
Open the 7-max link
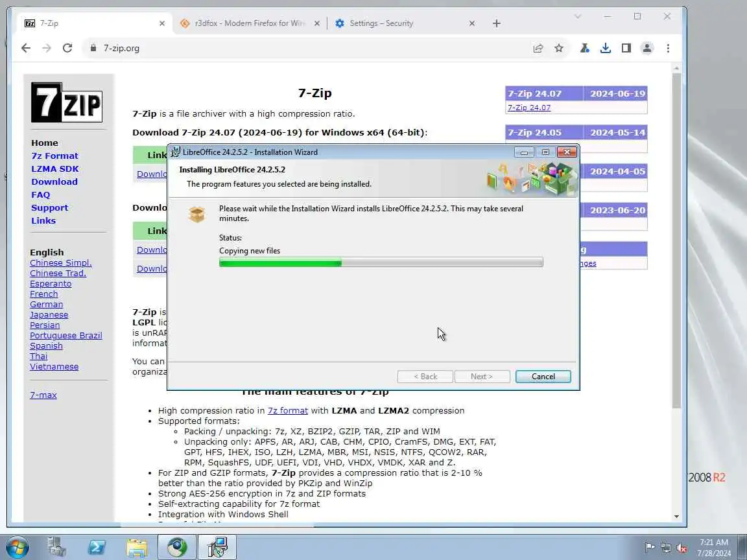pyautogui.click(x=43, y=395)
